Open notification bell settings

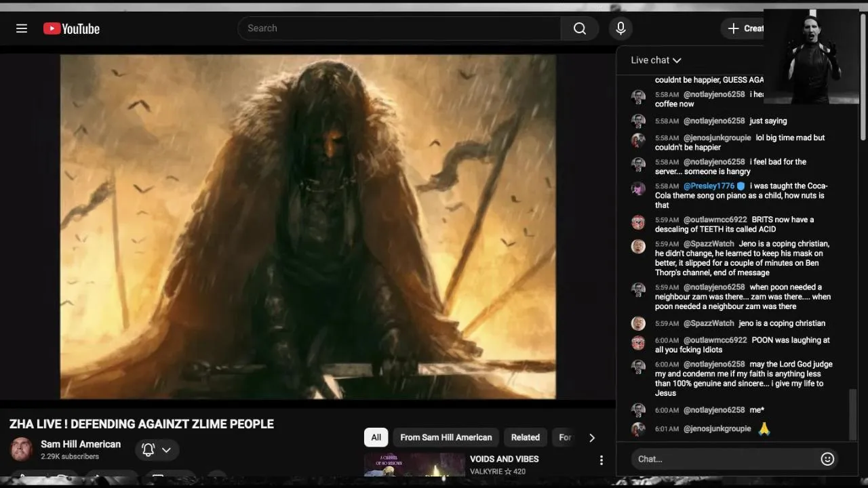click(157, 450)
